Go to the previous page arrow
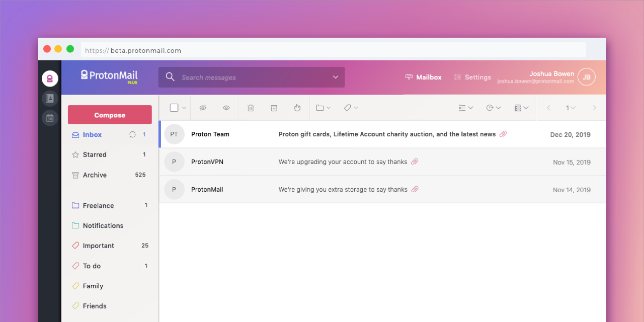The width and height of the screenshot is (644, 322). click(548, 108)
